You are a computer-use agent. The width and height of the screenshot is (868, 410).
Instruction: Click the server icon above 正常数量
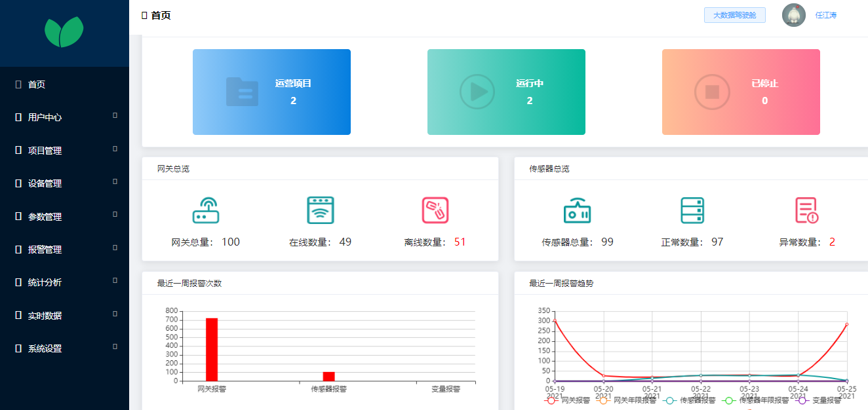(692, 210)
